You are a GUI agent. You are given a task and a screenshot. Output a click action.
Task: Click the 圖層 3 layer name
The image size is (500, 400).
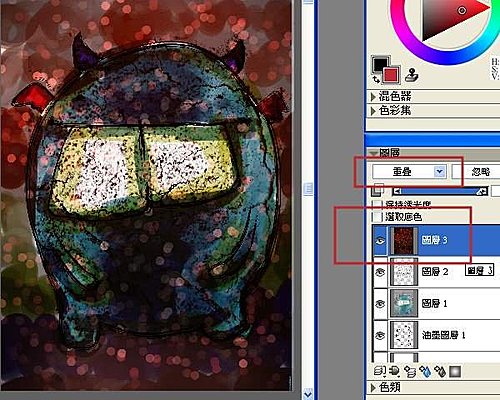434,240
